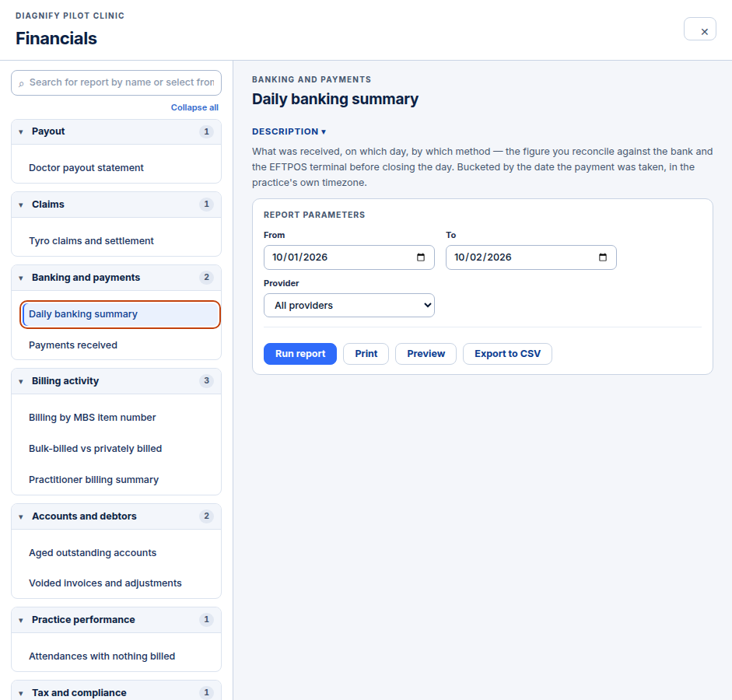Viewport: 732px width, 700px height.
Task: Collapse the Billing activity section
Action: tap(116, 381)
